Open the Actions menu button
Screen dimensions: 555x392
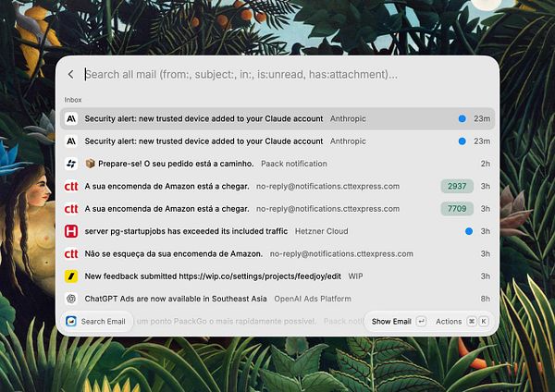click(462, 321)
